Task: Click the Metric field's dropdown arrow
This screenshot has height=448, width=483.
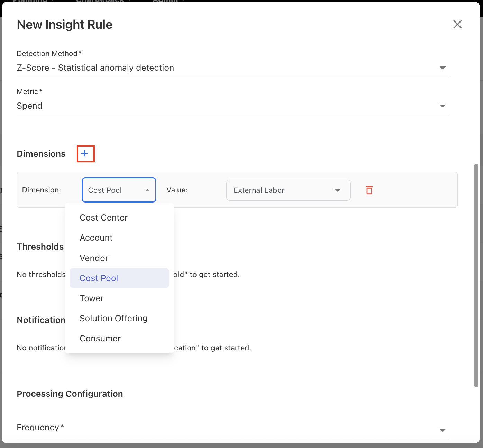Action: pos(443,106)
